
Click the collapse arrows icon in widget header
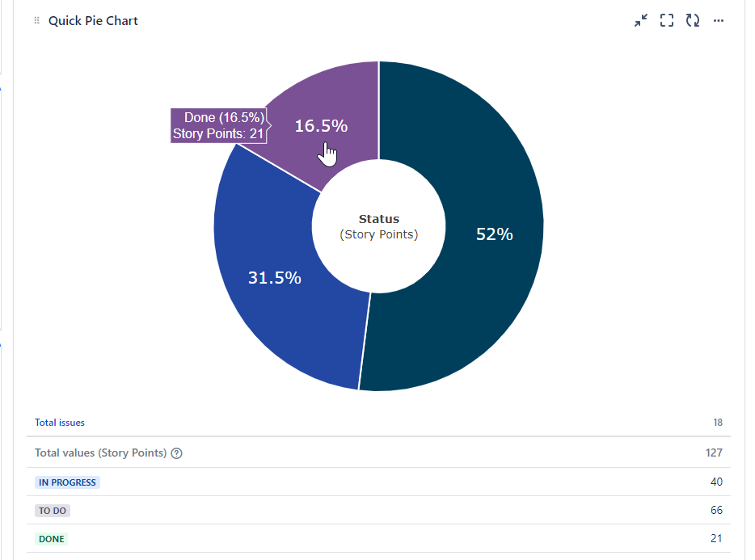point(641,20)
